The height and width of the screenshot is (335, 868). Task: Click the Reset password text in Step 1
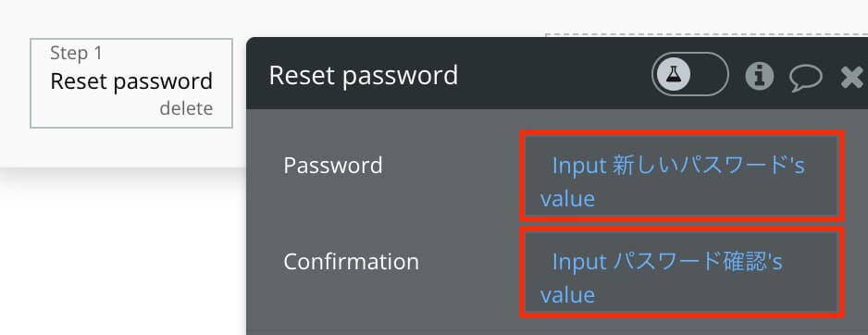(131, 81)
